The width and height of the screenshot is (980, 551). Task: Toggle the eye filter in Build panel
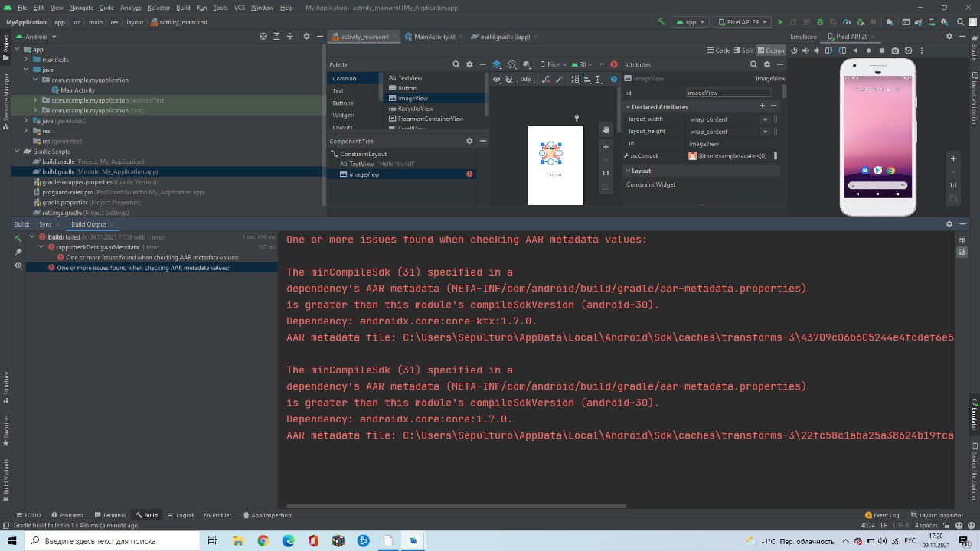pyautogui.click(x=18, y=266)
